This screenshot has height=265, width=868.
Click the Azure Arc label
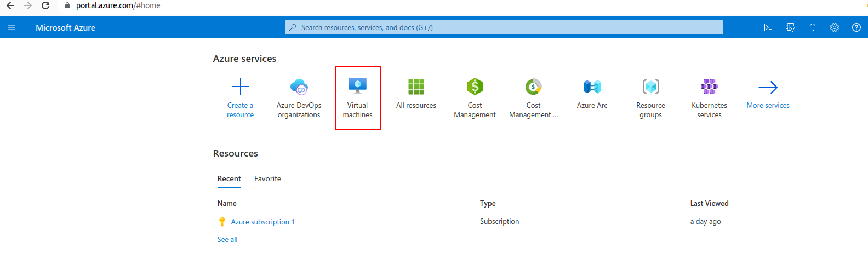click(592, 106)
